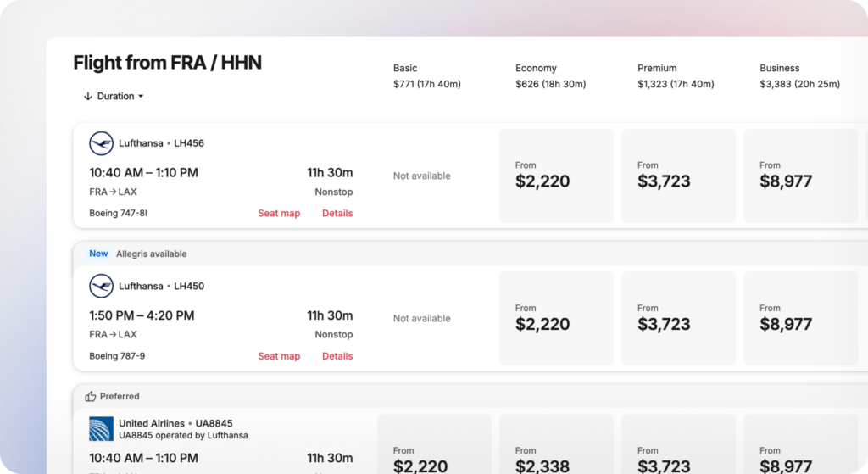
Task: Click the "United Airlines • UA8845" flight label
Action: tap(175, 424)
